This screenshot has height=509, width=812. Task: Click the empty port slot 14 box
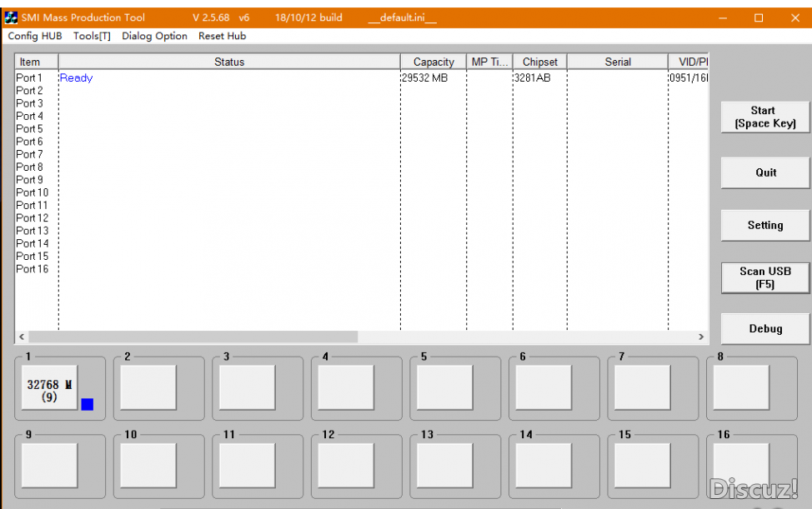tap(544, 466)
